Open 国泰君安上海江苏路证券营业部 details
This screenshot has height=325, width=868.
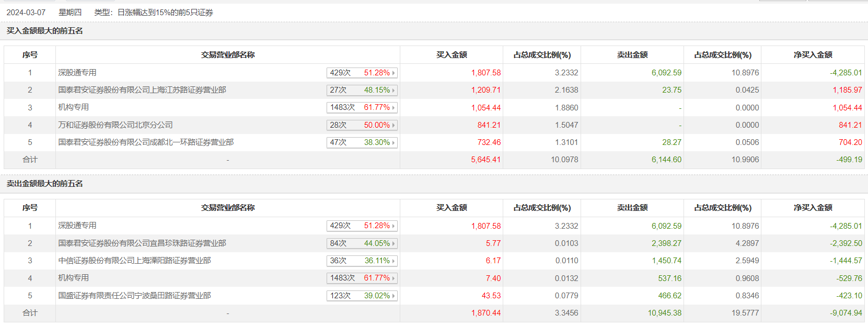(142, 90)
